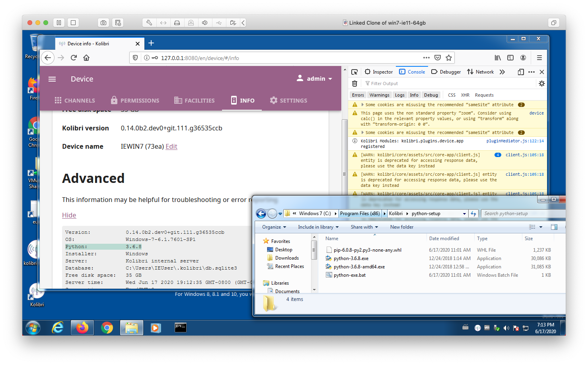The width and height of the screenshot is (588, 365).
Task: Toggle the Debug log level filter
Action: (x=431, y=95)
